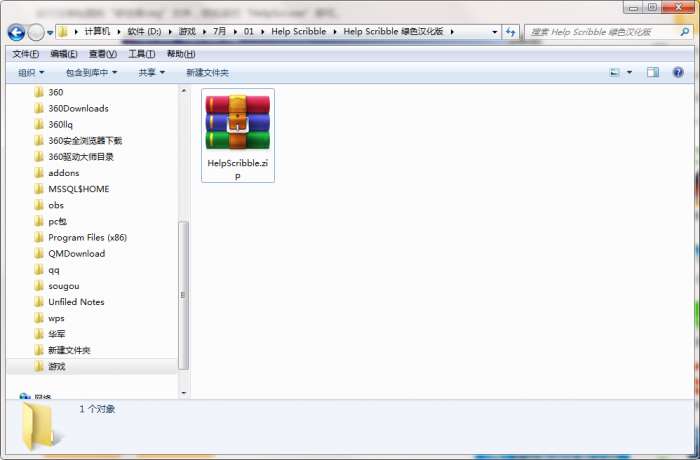Open the 编辑(E) menu
The height and width of the screenshot is (460, 700).
coord(64,54)
